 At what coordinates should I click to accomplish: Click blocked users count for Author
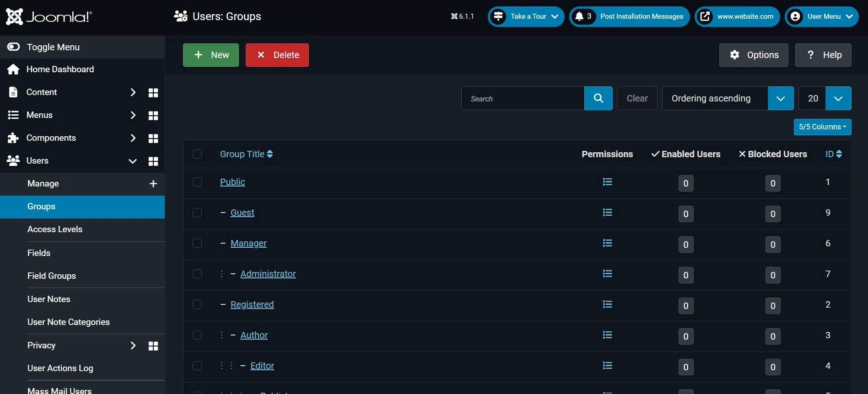[x=773, y=336]
